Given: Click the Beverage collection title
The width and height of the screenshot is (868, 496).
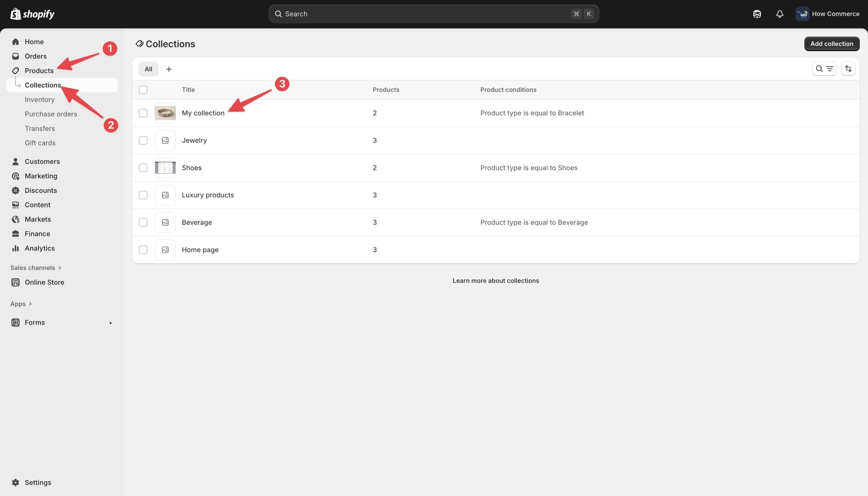Looking at the screenshot, I should tap(197, 223).
